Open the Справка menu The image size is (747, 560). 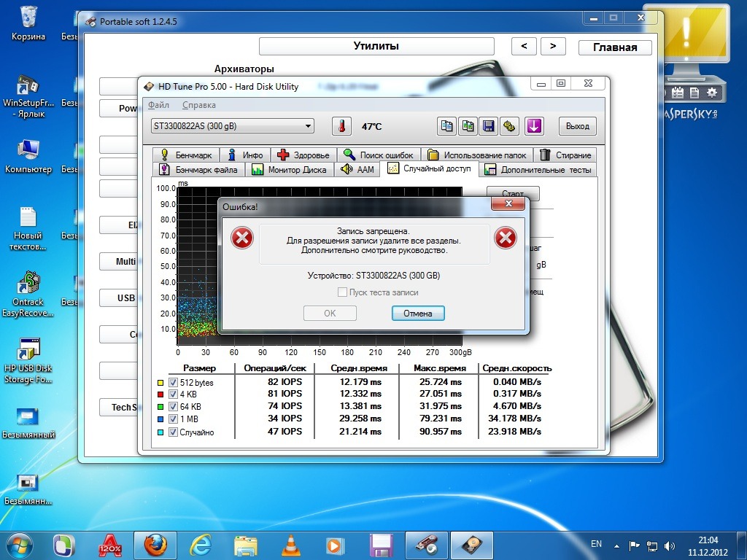click(x=198, y=105)
